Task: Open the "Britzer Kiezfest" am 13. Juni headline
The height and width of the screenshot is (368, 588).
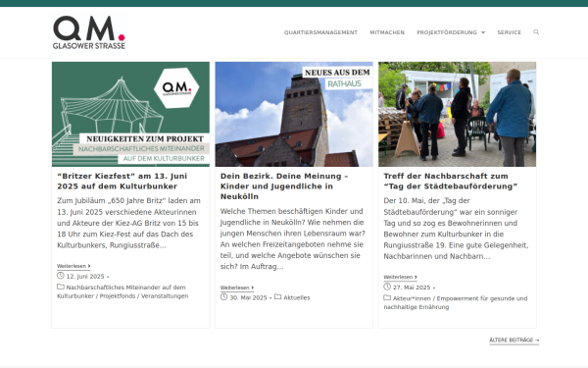Action: click(122, 181)
